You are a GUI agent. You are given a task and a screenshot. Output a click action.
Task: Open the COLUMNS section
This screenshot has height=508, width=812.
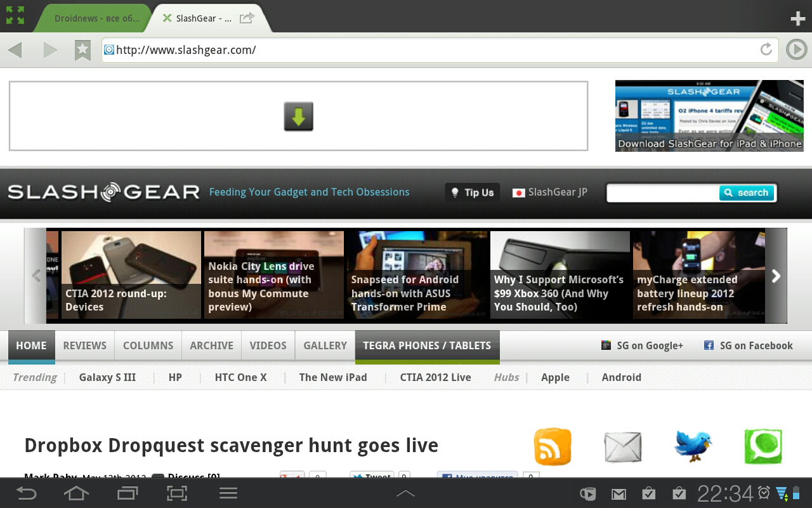point(148,346)
